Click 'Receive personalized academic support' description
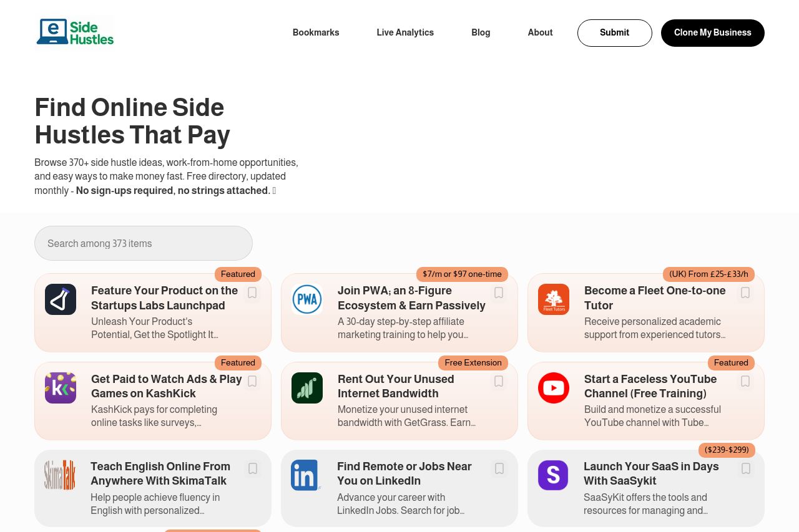Image resolution: width=799 pixels, height=532 pixels. point(655,328)
